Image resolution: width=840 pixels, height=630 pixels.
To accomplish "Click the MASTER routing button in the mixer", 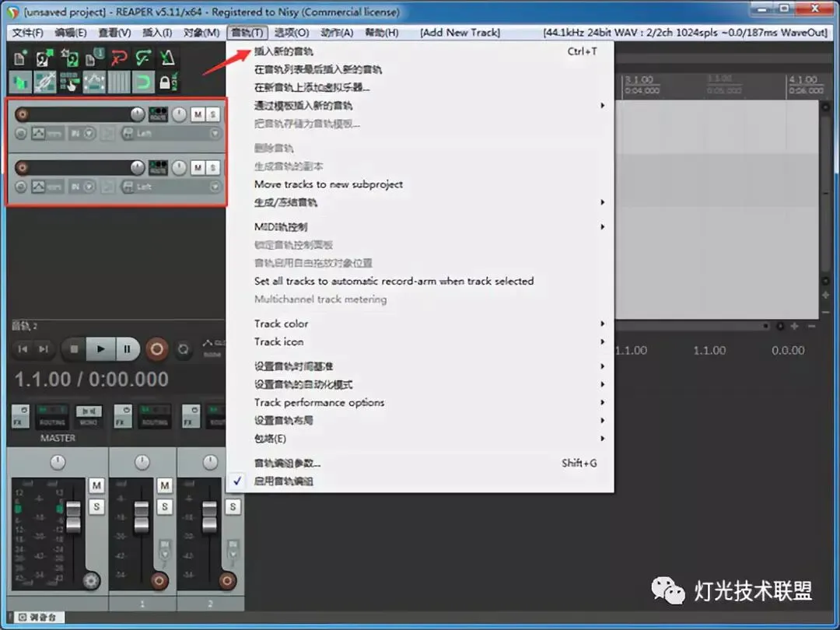I will click(53, 417).
